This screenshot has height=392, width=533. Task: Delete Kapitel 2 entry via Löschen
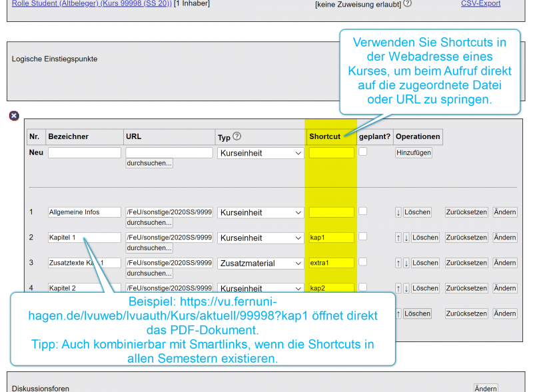[x=425, y=288]
